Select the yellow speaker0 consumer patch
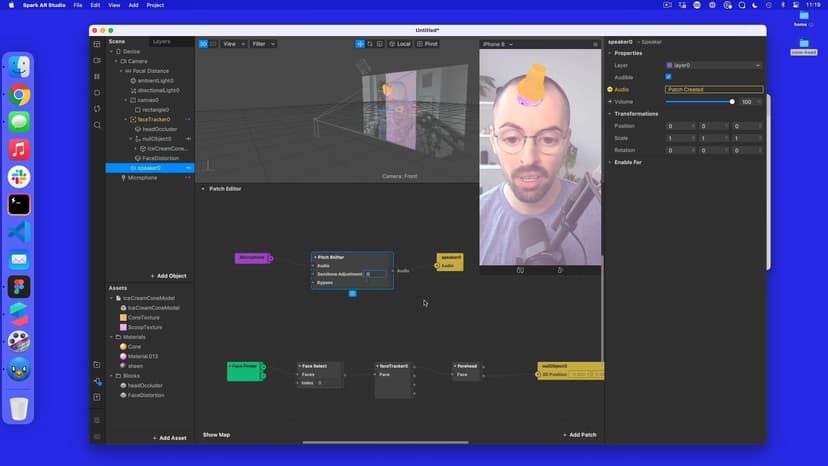The height and width of the screenshot is (466, 828). [450, 262]
